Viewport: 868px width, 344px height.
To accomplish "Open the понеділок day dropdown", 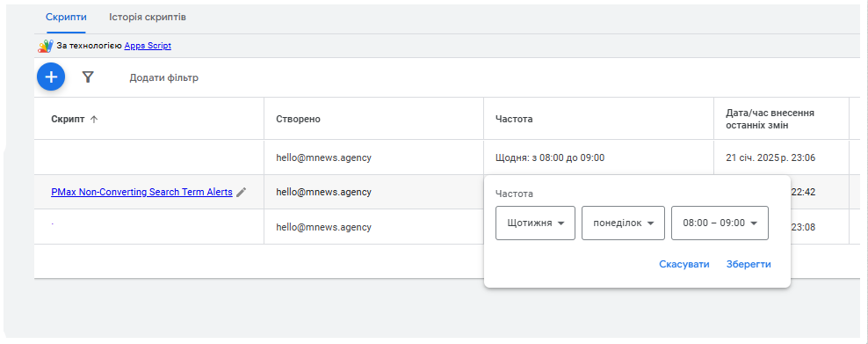I will (623, 223).
